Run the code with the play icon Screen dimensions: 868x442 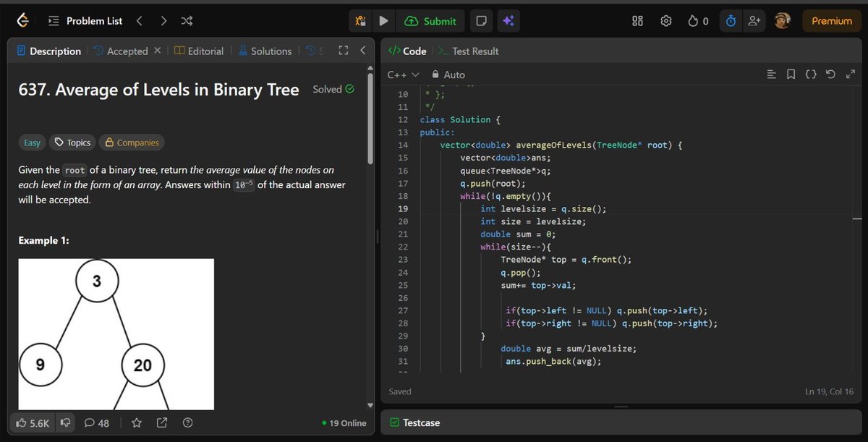pos(383,21)
